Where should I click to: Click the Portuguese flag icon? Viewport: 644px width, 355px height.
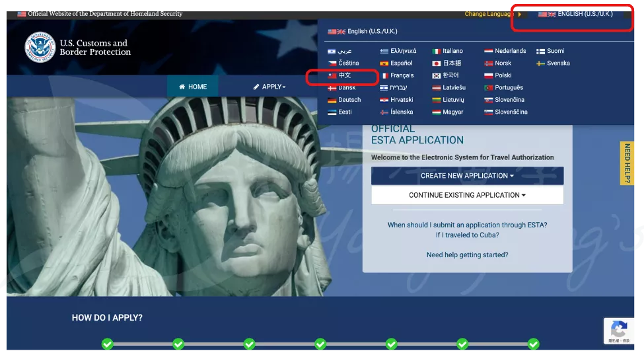coord(488,87)
